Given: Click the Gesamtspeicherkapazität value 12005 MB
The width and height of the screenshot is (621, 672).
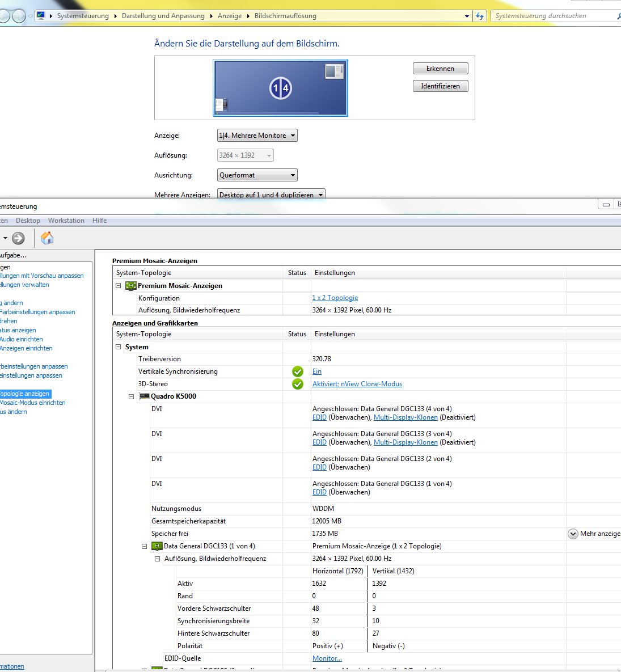Looking at the screenshot, I should click(327, 521).
